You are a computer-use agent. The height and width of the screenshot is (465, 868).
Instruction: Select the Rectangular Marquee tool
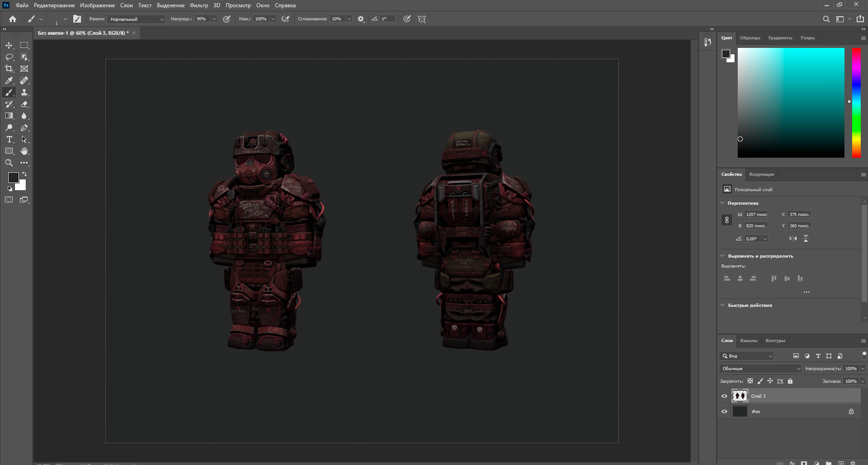point(24,45)
